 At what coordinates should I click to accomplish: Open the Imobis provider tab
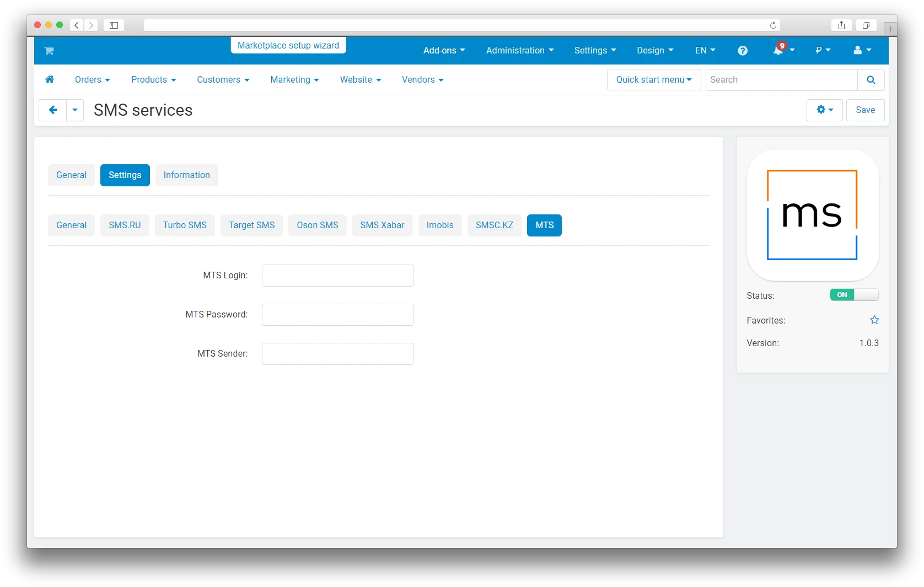coord(440,225)
